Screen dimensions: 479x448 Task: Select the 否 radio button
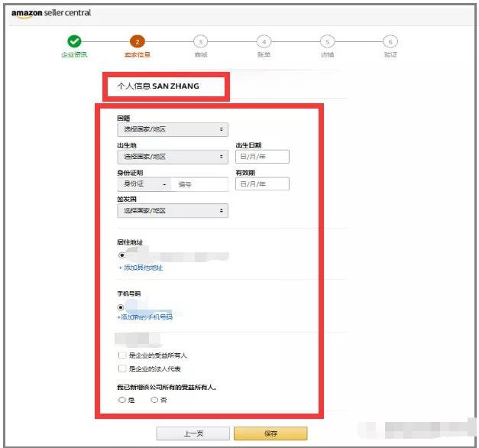(x=154, y=400)
